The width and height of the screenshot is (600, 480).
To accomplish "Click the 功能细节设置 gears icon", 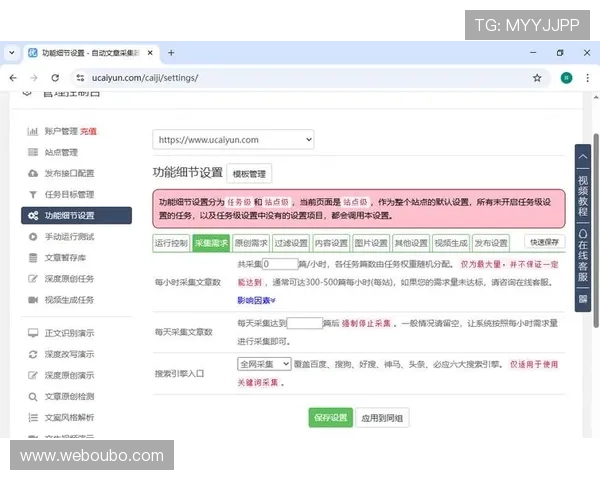I will [x=33, y=216].
